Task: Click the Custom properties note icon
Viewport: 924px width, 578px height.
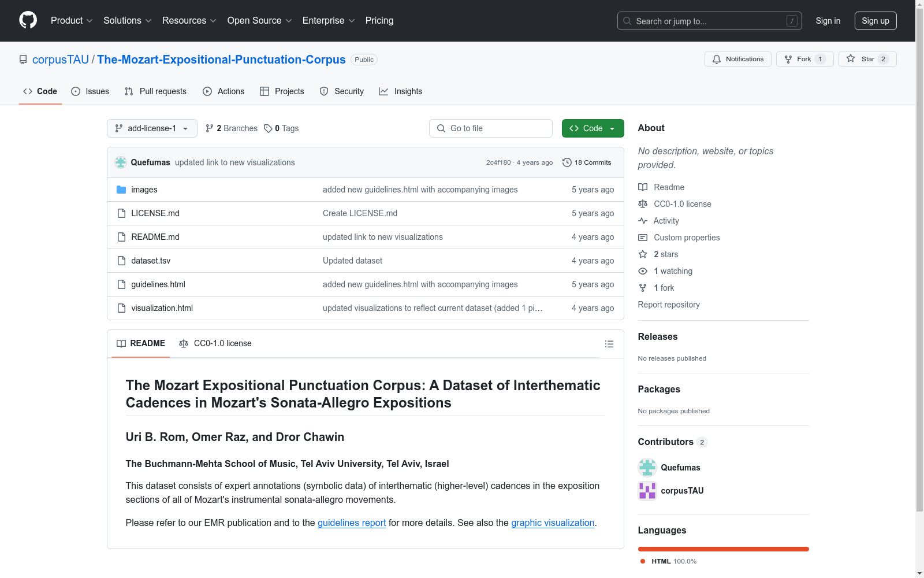Action: pyautogui.click(x=643, y=238)
